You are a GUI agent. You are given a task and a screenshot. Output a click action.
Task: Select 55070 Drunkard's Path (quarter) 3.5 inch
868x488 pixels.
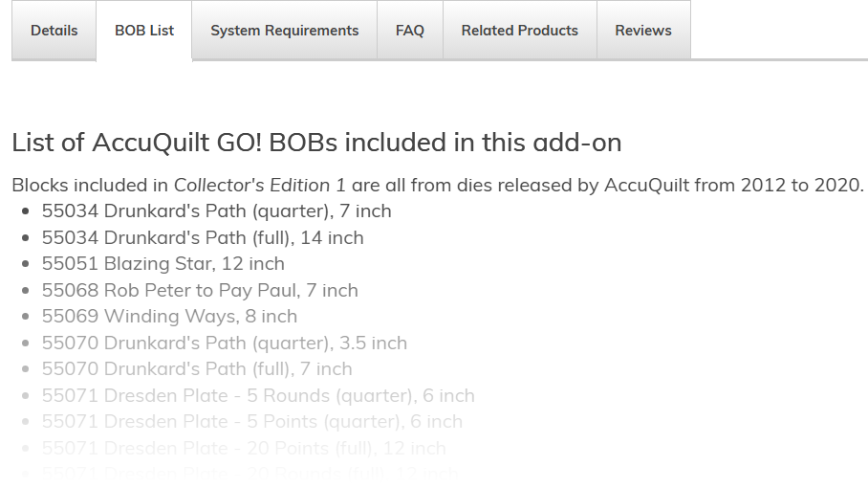[x=224, y=343]
